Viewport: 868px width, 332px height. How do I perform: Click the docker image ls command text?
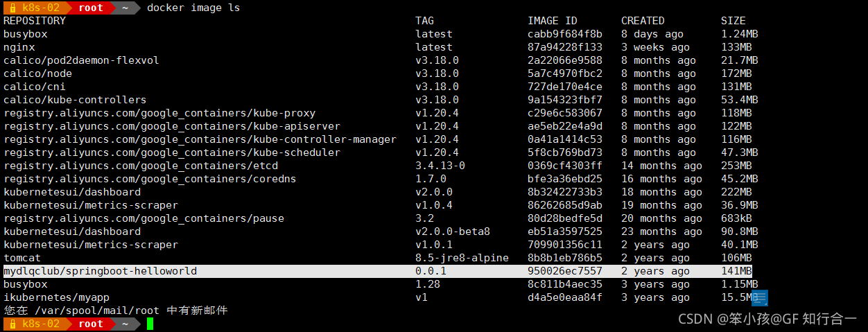(x=193, y=8)
